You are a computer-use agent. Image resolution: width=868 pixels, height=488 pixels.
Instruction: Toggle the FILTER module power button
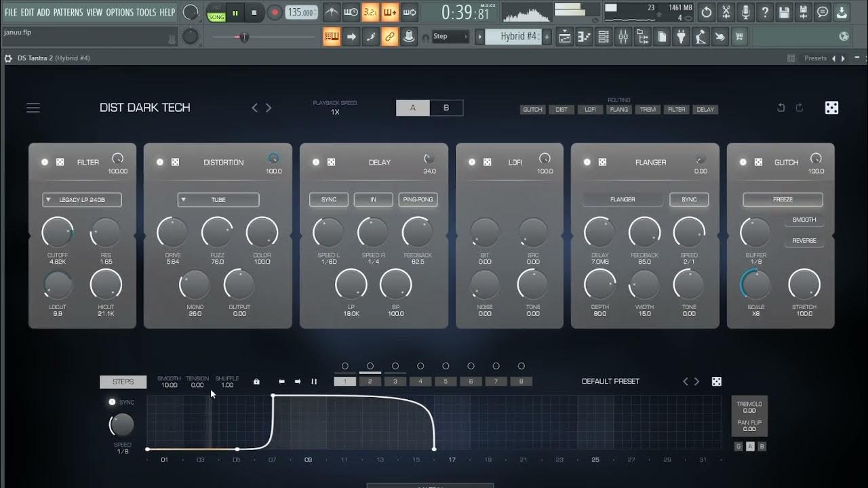pos(45,162)
